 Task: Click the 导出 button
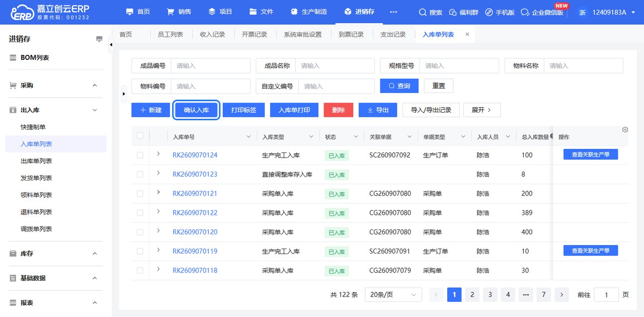(378, 110)
